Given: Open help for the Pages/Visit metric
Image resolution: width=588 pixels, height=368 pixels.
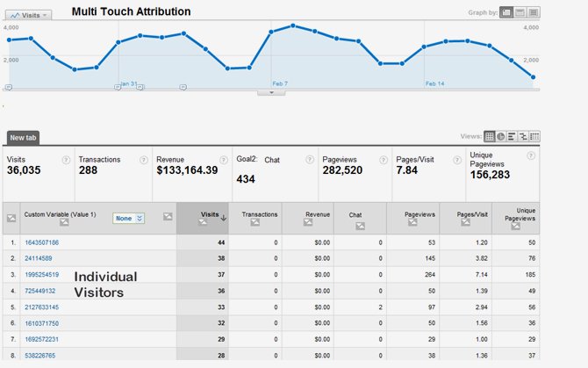Looking at the screenshot, I should tap(456, 160).
